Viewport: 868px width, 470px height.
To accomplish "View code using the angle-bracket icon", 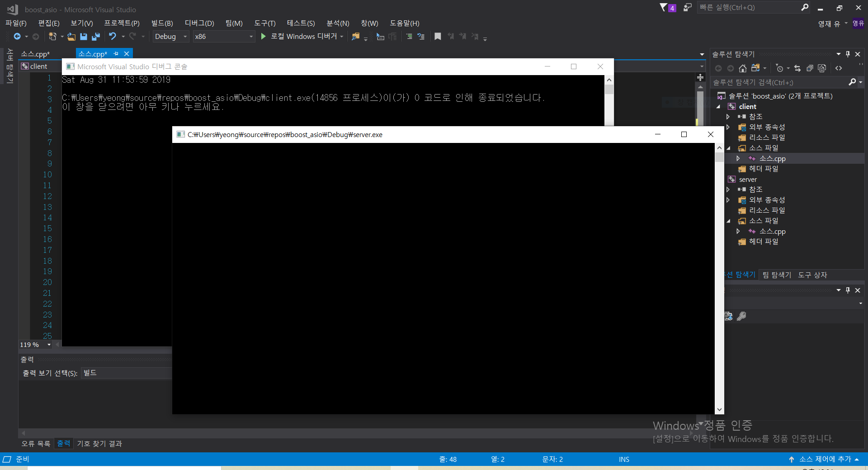I will [x=839, y=68].
